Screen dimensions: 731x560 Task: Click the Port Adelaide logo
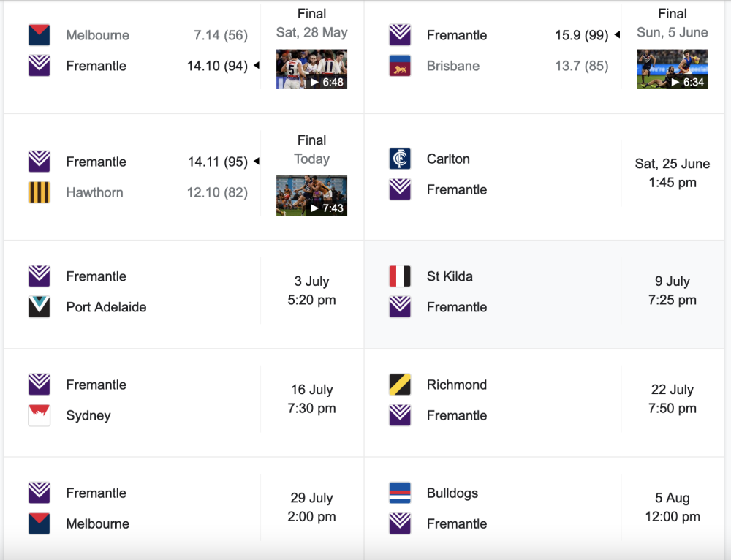pyautogui.click(x=39, y=307)
